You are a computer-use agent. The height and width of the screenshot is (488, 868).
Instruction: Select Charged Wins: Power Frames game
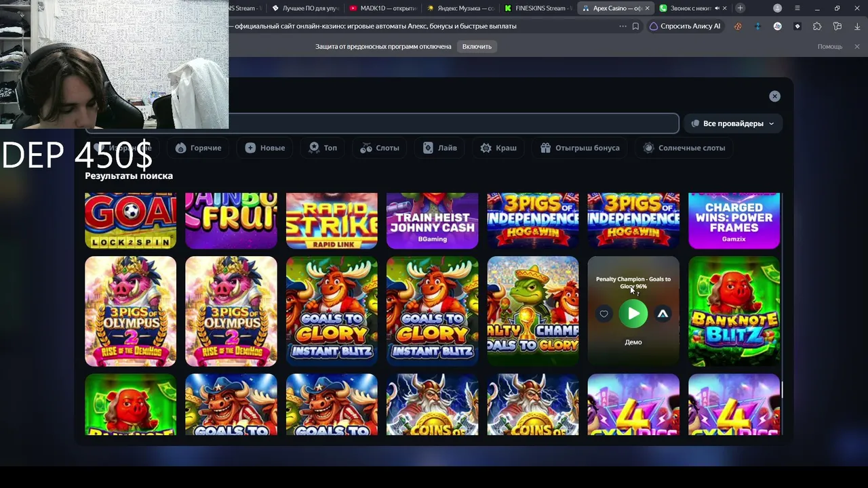pyautogui.click(x=734, y=221)
